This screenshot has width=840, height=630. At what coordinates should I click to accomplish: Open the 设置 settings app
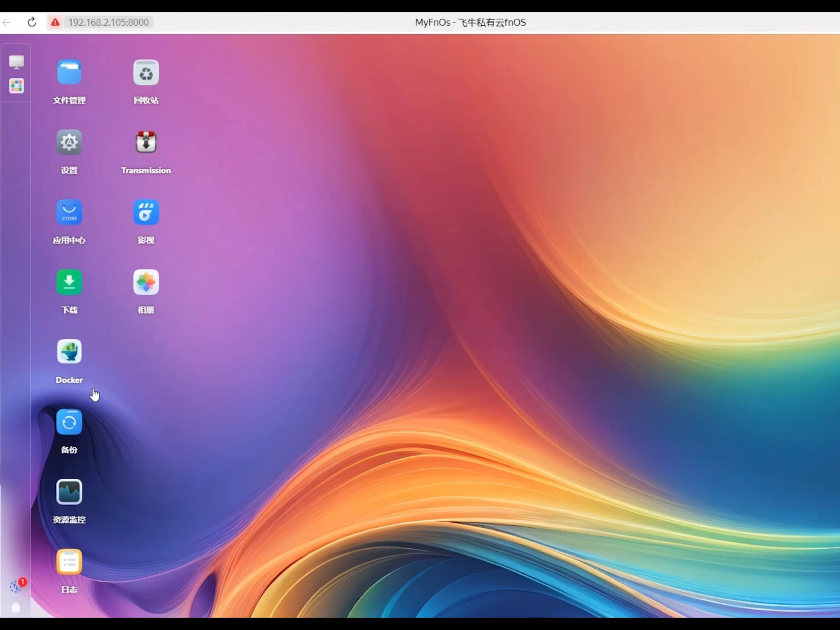69,142
